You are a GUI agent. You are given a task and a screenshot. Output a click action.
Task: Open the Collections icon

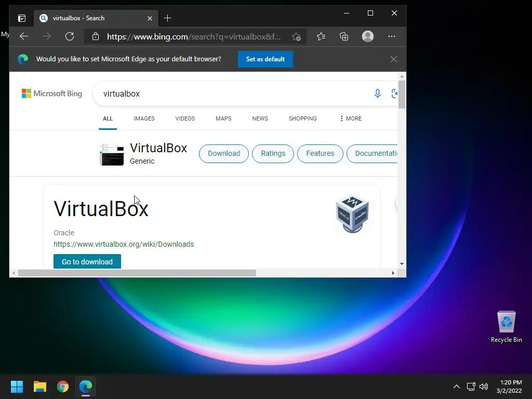point(344,36)
